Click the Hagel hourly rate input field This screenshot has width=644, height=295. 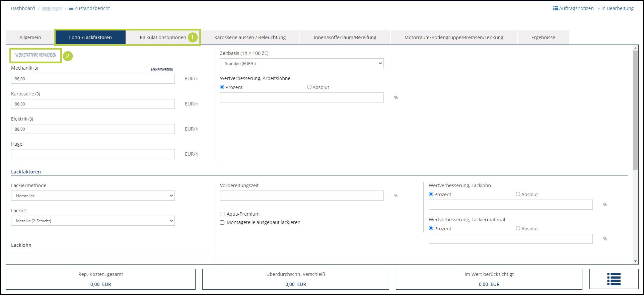93,154
